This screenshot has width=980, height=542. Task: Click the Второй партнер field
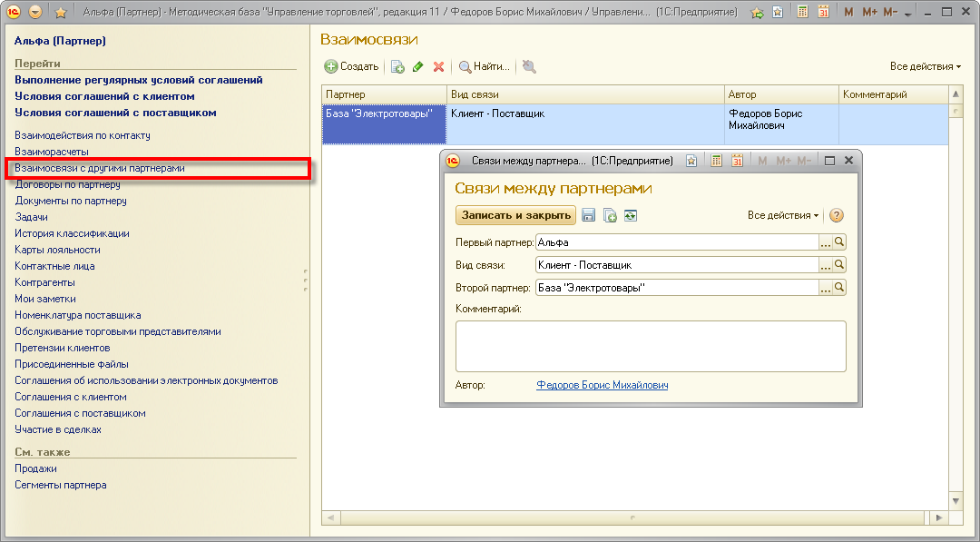677,288
